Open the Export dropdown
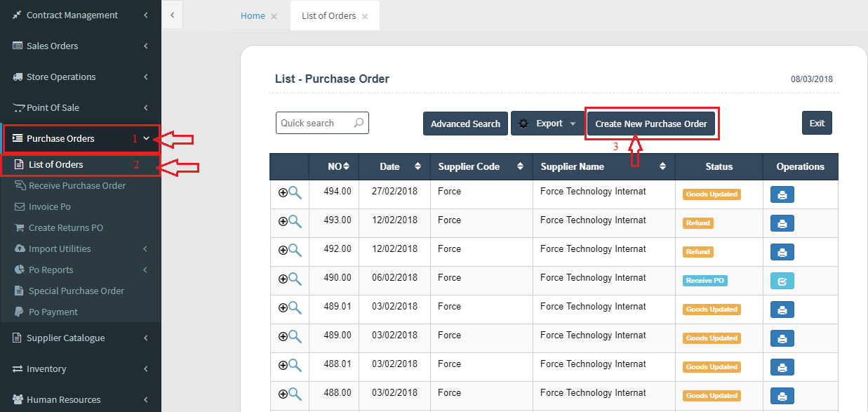The height and width of the screenshot is (412, 868). tap(547, 124)
